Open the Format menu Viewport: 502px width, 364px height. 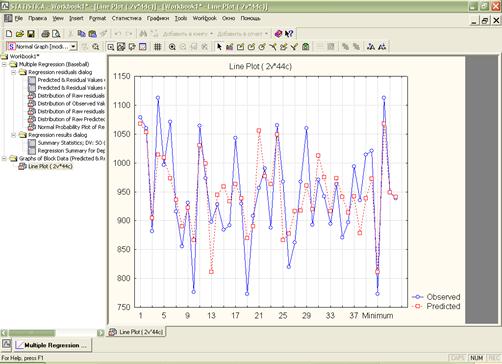coord(97,18)
